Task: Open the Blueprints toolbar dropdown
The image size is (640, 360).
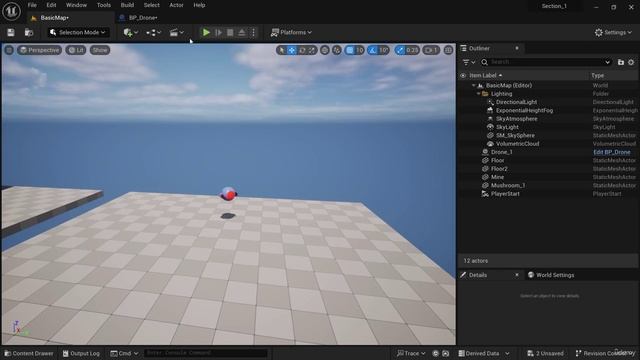Action: pos(153,32)
